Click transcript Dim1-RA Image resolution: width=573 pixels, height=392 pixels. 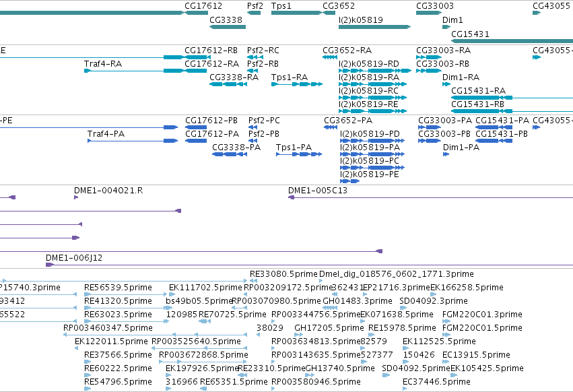pos(461,77)
